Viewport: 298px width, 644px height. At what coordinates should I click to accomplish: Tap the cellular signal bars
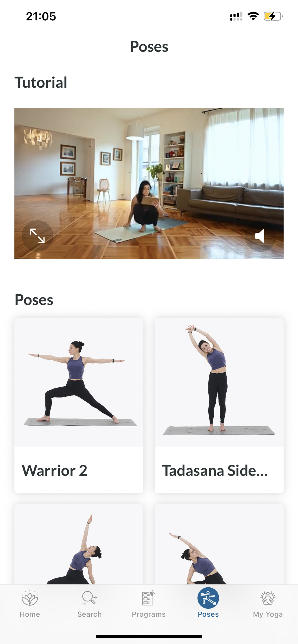236,17
